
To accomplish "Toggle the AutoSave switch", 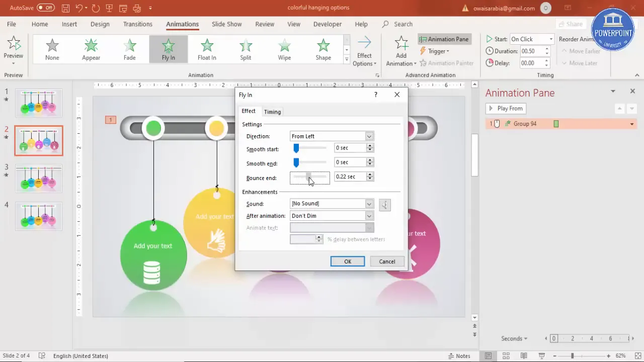I will (x=46, y=8).
